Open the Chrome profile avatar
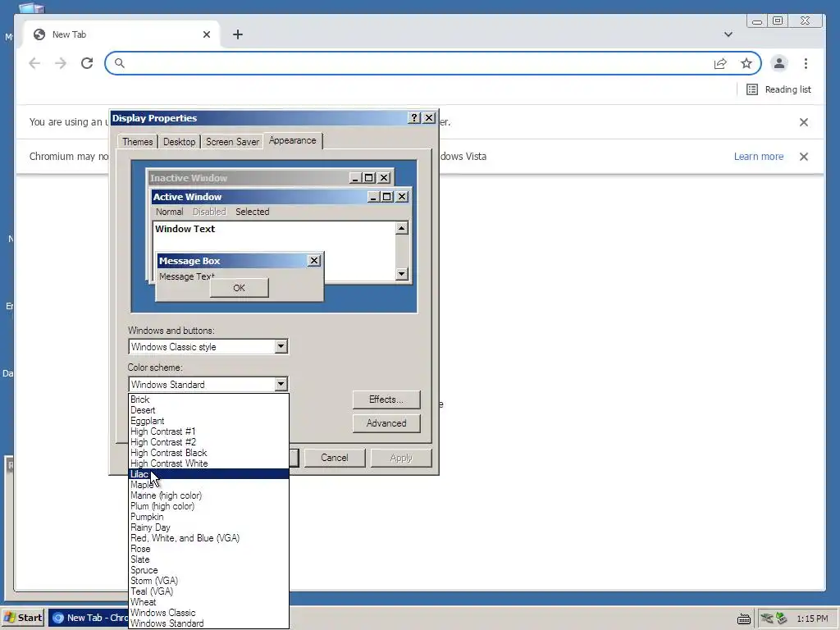The image size is (840, 630). click(x=779, y=63)
